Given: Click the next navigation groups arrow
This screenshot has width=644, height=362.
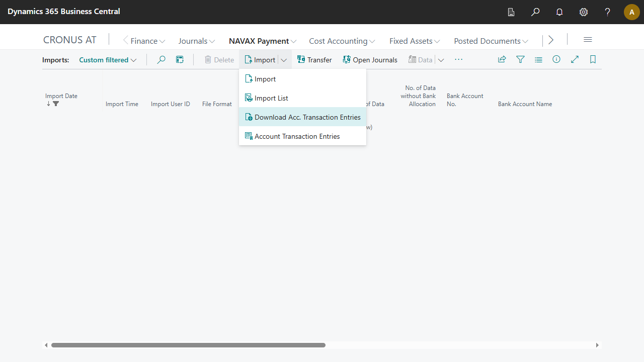Looking at the screenshot, I should (x=551, y=40).
